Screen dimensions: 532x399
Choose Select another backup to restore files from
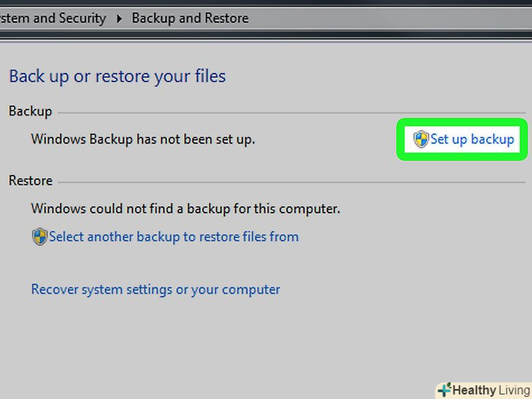click(x=174, y=237)
